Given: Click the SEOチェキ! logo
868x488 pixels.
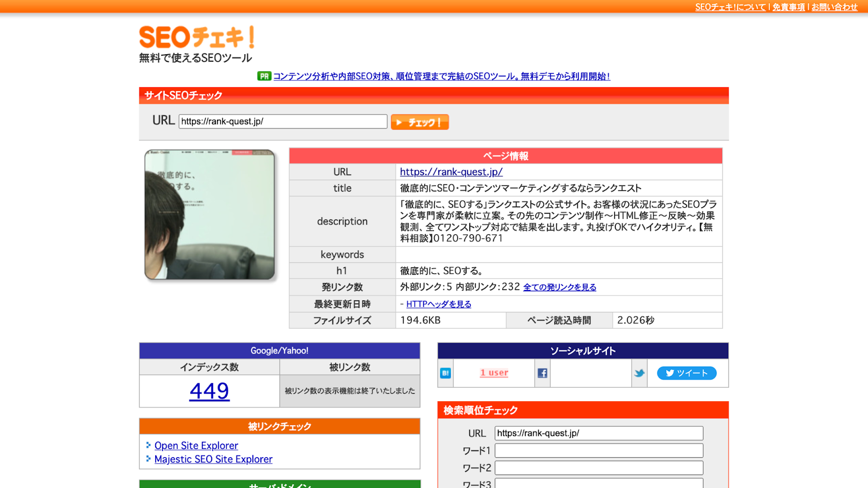Looking at the screenshot, I should [x=196, y=37].
